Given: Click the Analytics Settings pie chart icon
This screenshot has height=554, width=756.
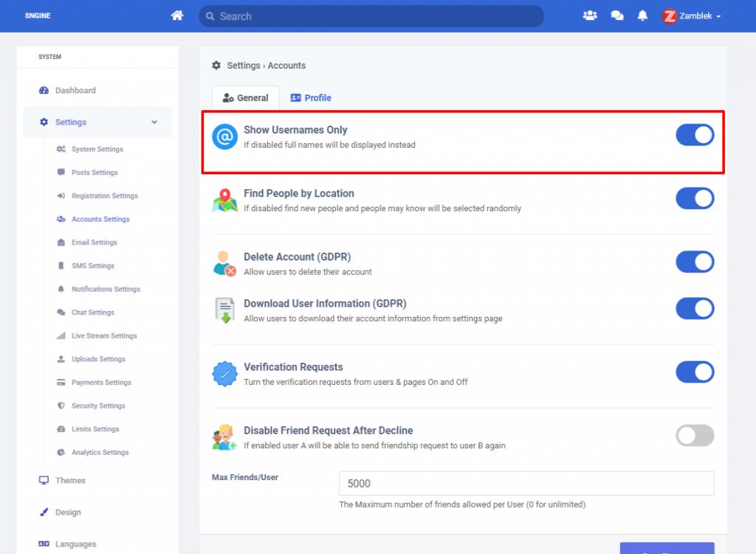Looking at the screenshot, I should pos(61,452).
